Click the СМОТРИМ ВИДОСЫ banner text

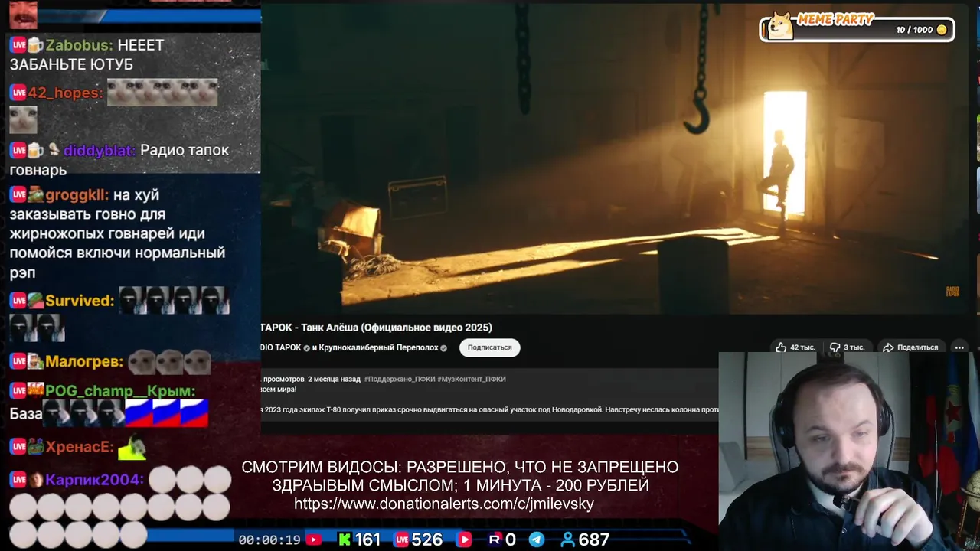(459, 476)
